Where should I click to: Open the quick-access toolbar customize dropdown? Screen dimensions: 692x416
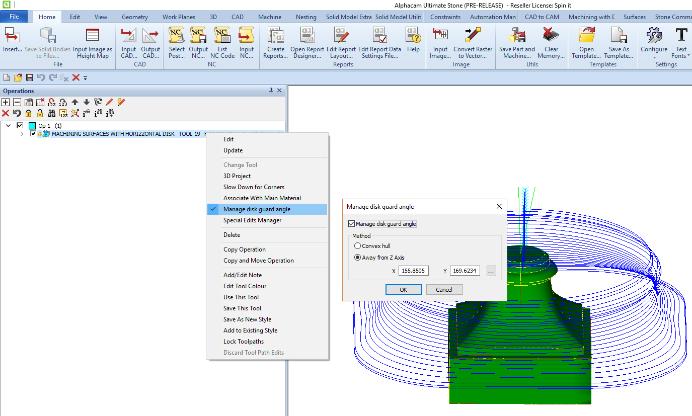tap(85, 78)
